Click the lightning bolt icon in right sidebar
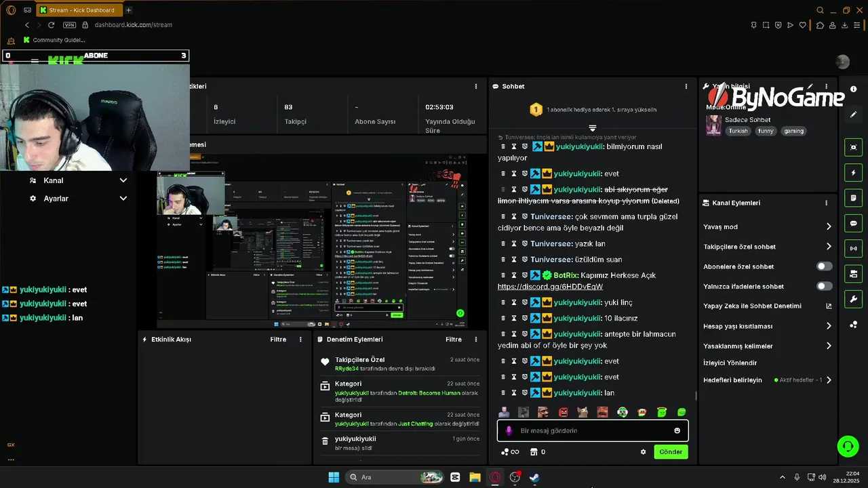Image resolution: width=868 pixels, height=488 pixels. point(853,173)
